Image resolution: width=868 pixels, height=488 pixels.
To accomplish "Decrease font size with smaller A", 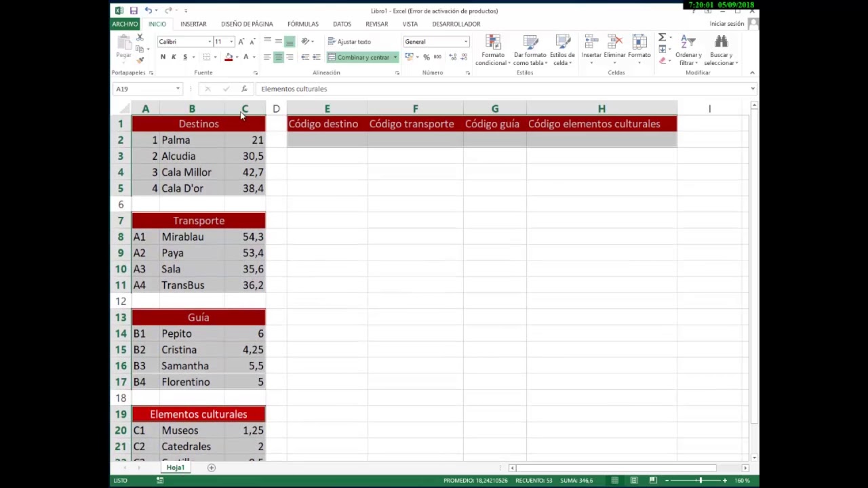I will pos(252,42).
